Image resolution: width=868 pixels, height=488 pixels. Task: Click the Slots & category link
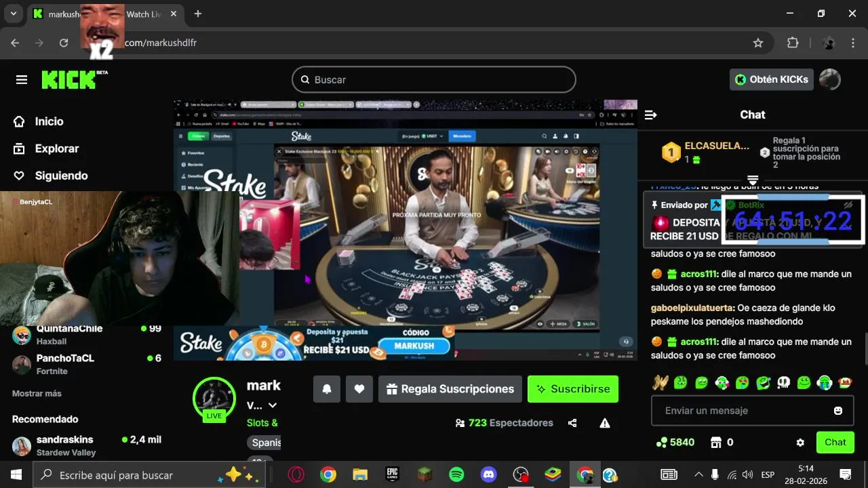coord(262,422)
